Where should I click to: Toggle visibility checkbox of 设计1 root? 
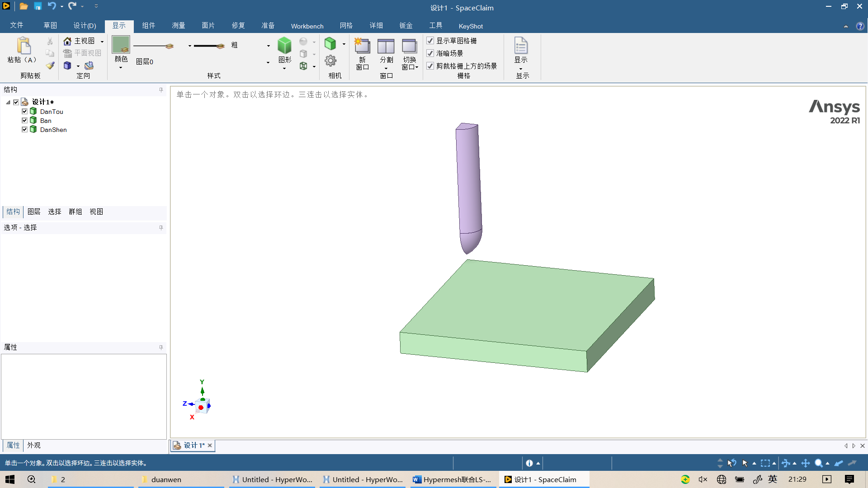pyautogui.click(x=16, y=102)
